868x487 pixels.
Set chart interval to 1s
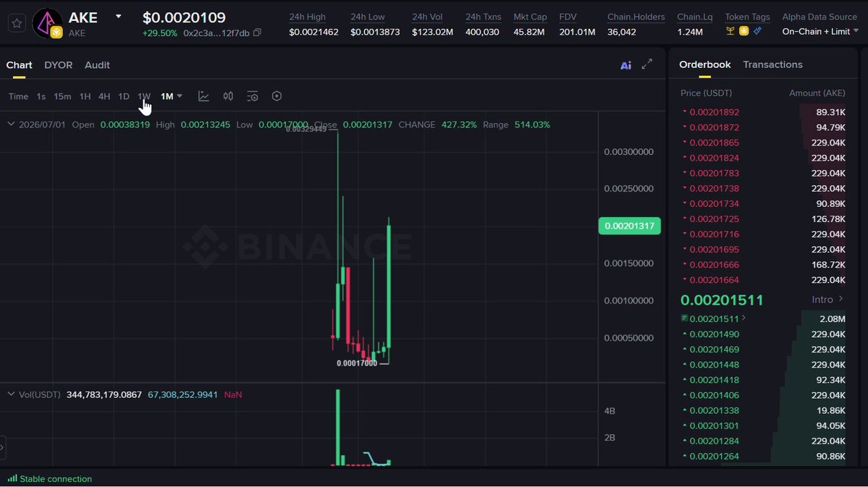click(x=41, y=96)
